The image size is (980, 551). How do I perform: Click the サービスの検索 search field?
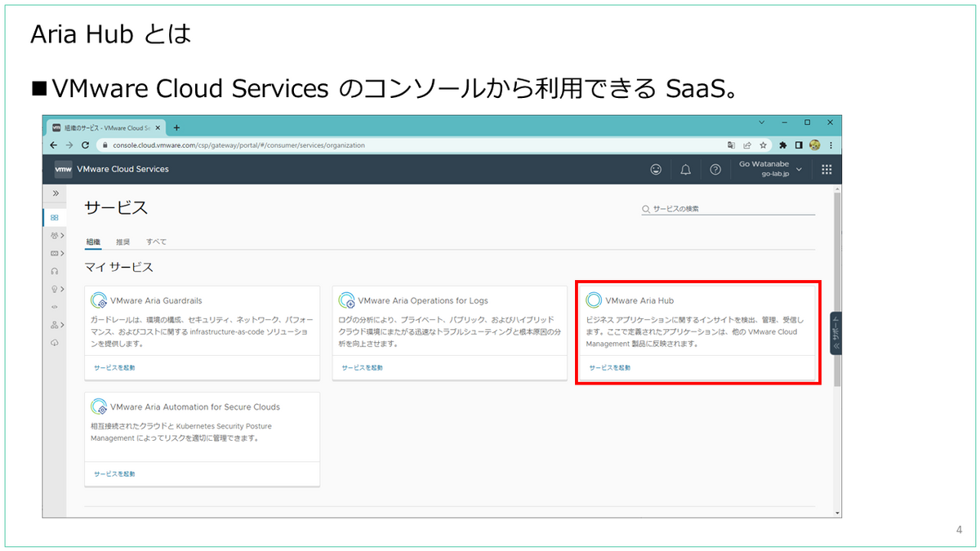point(727,208)
